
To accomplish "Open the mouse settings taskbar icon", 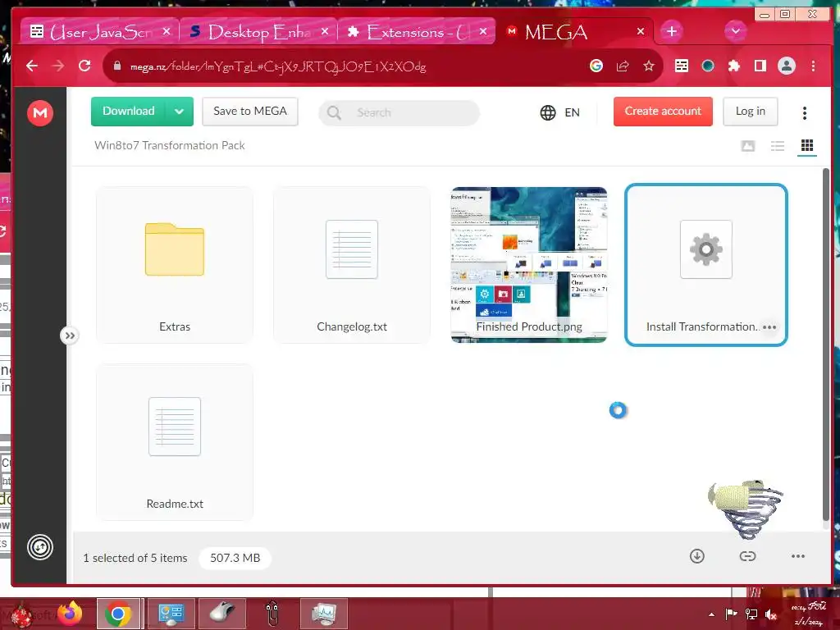I will point(222,614).
